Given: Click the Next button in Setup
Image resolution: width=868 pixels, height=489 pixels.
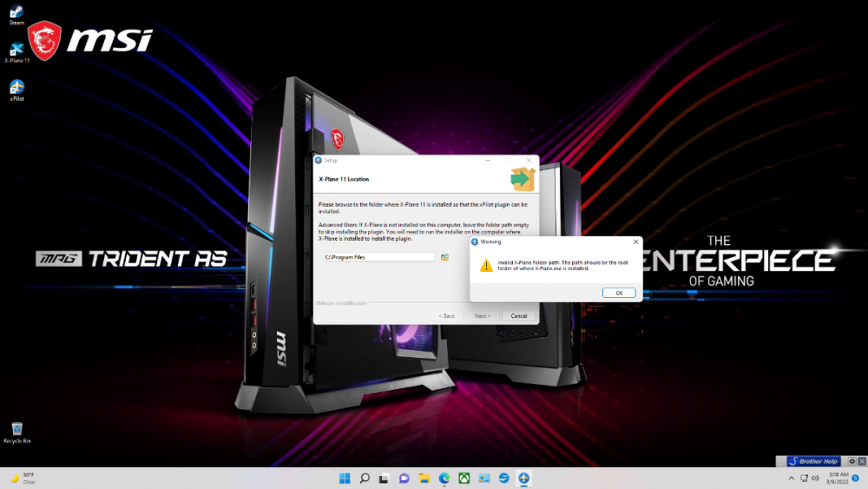Looking at the screenshot, I should click(482, 316).
